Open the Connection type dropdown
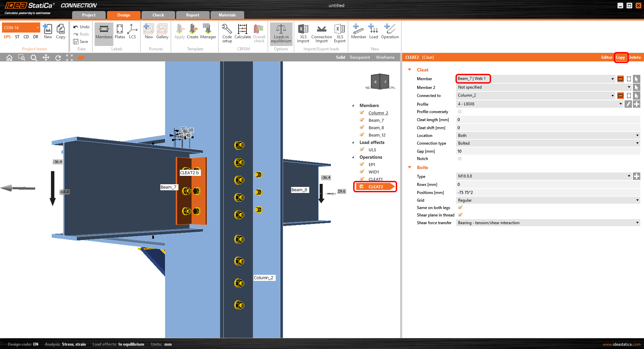 coord(548,143)
